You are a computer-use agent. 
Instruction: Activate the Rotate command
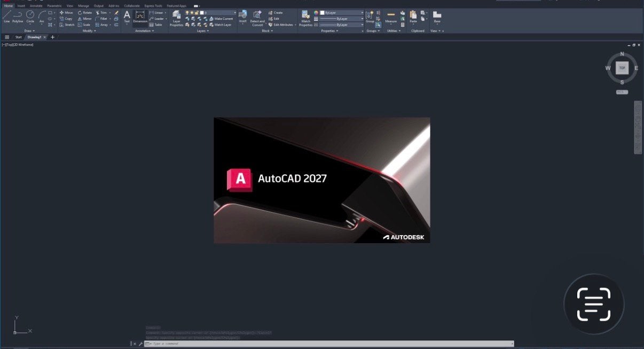[85, 12]
